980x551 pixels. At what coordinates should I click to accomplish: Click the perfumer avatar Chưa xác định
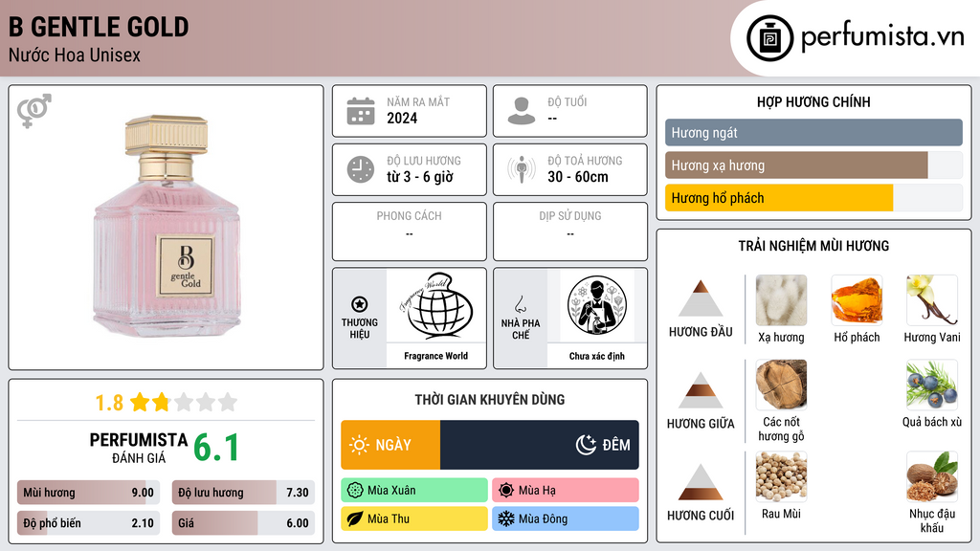point(597,305)
